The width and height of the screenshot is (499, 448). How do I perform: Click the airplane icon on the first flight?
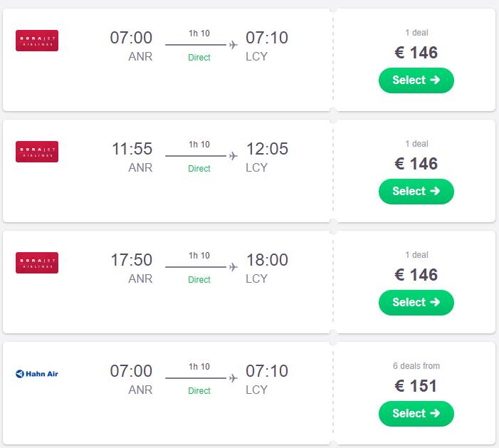(233, 45)
